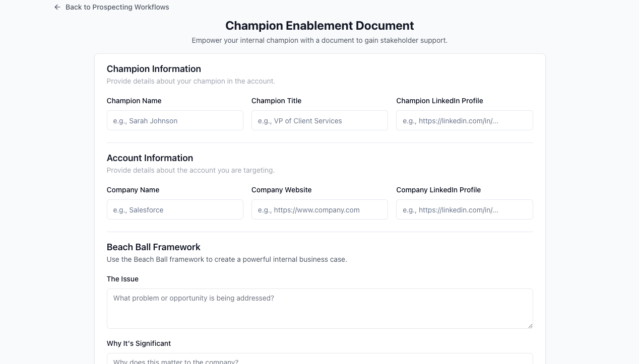Screen dimensions: 639x364
Task: Click the Champion Title input field
Action: 319,120
